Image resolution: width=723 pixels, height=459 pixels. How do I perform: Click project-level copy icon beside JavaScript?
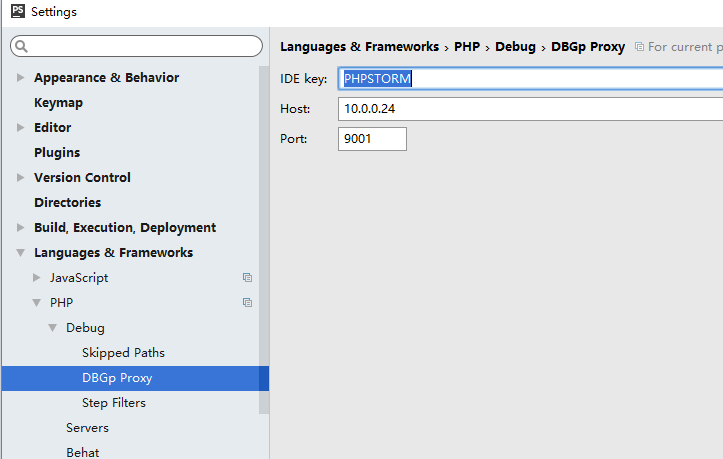pos(247,277)
